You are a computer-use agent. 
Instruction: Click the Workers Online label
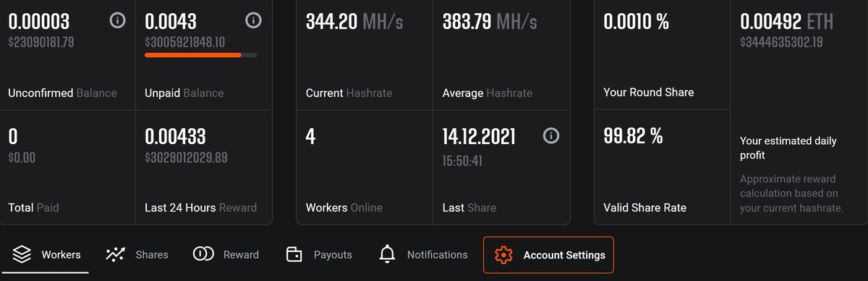tap(344, 207)
